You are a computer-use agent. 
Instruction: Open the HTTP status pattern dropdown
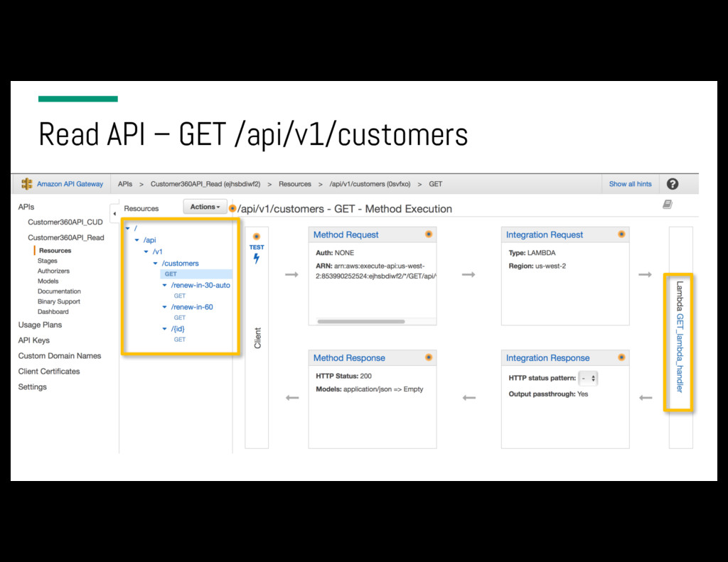588,378
